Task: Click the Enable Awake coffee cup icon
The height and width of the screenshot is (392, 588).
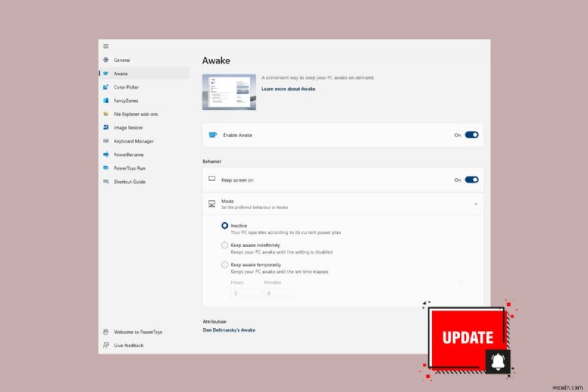Action: (x=212, y=135)
